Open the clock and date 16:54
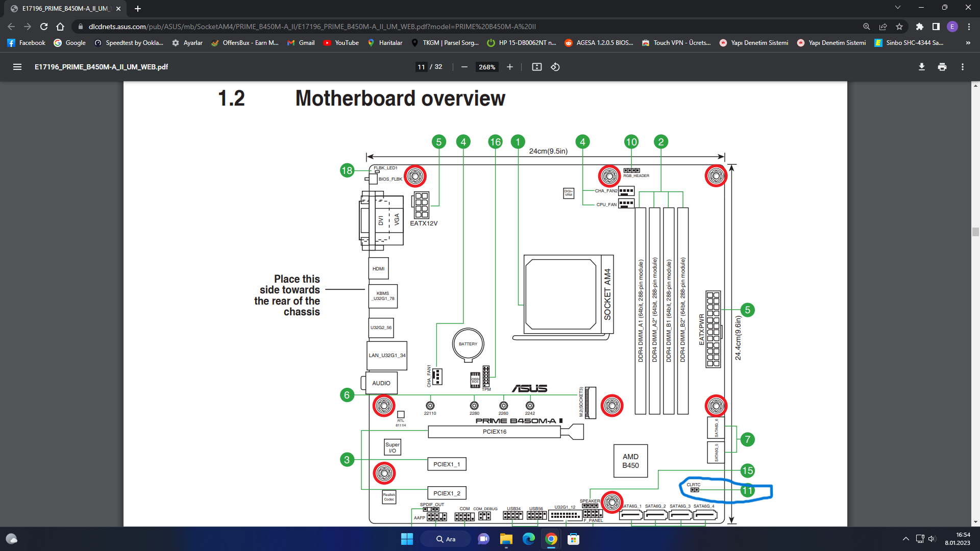Viewport: 980px width, 551px height. (958, 539)
